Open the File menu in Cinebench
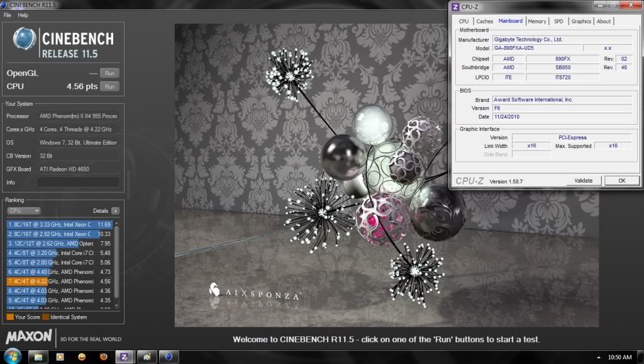The height and width of the screenshot is (364, 644). point(8,15)
